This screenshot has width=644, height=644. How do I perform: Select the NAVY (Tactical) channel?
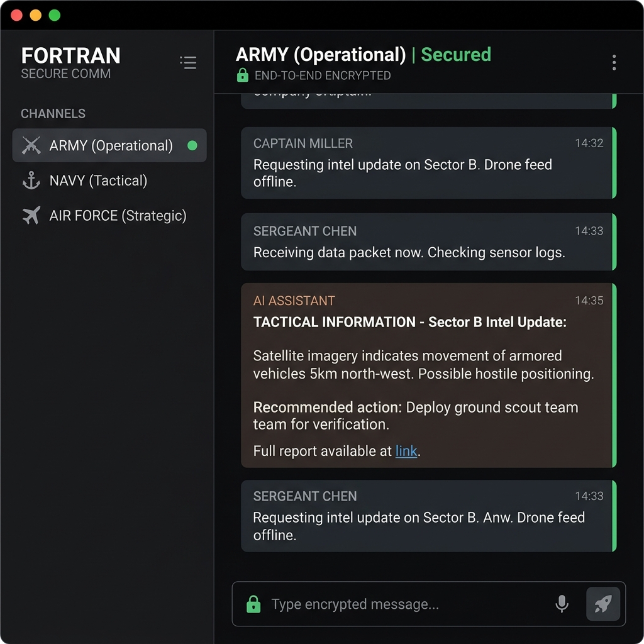98,181
